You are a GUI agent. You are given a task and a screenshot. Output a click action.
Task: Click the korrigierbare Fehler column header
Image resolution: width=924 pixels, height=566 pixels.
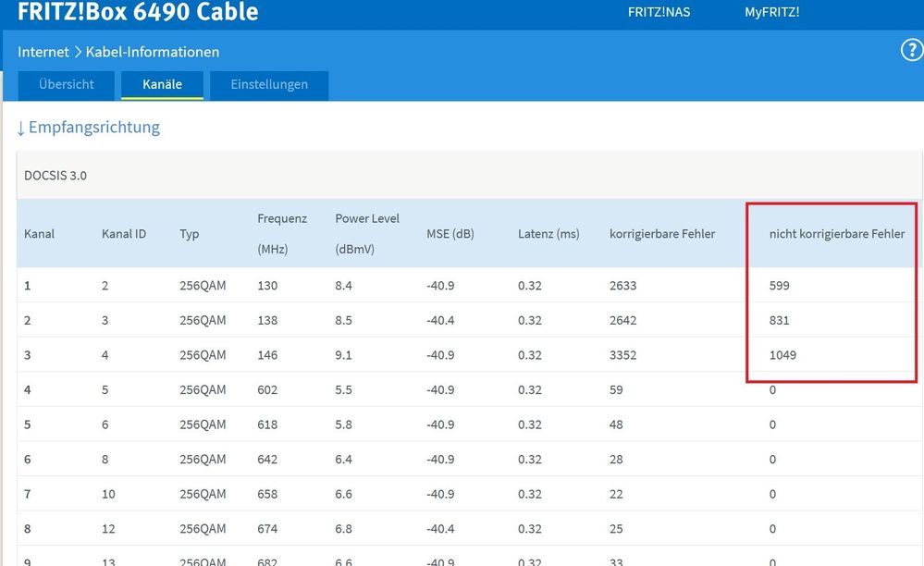click(x=662, y=234)
